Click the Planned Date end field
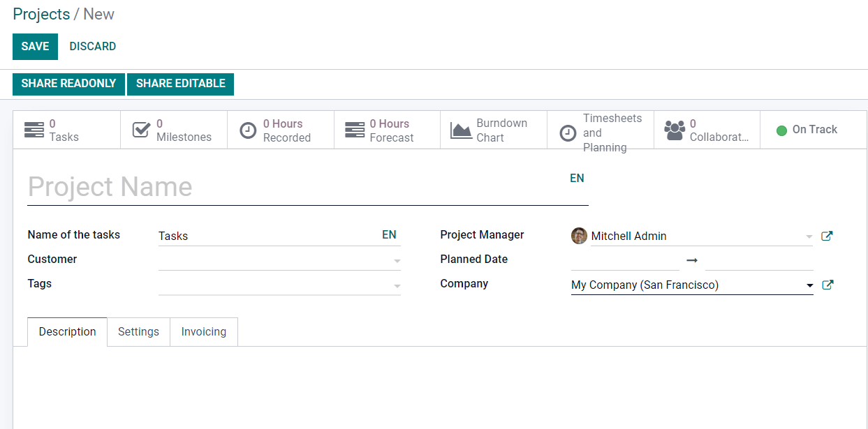This screenshot has width=868, height=429. [759, 260]
